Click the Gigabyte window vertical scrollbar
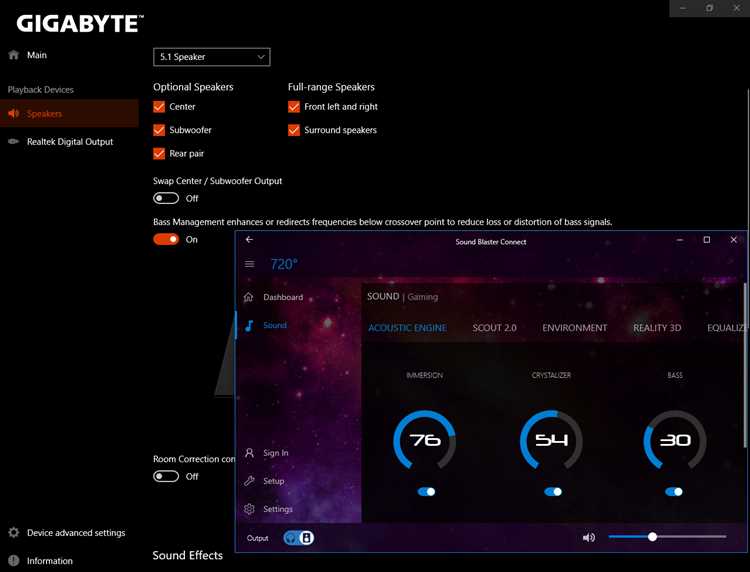 (x=748, y=158)
